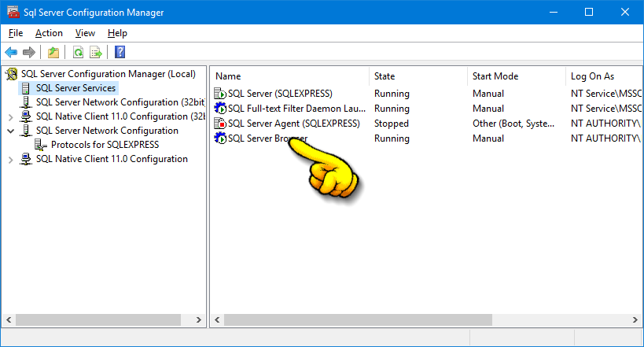Select SQL Server Configuration Manager (Local) root

(109, 74)
